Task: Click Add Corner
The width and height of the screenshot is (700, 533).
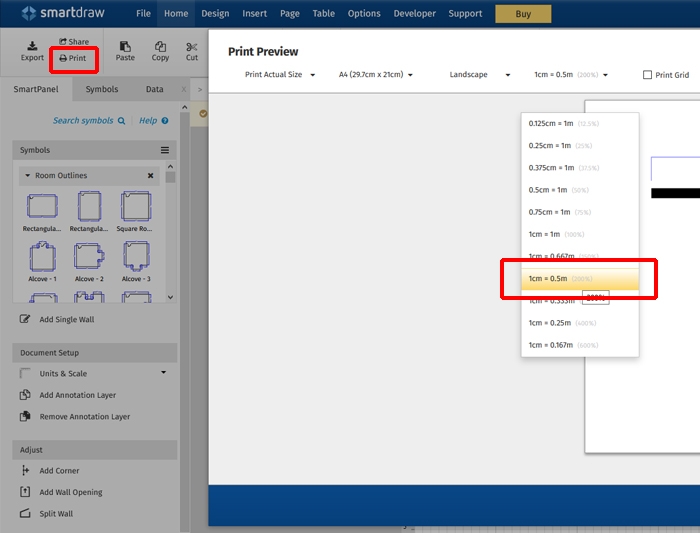Action: (x=50, y=471)
